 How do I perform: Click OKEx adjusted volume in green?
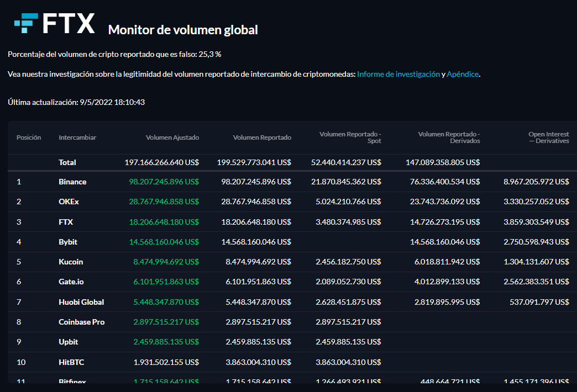(164, 202)
